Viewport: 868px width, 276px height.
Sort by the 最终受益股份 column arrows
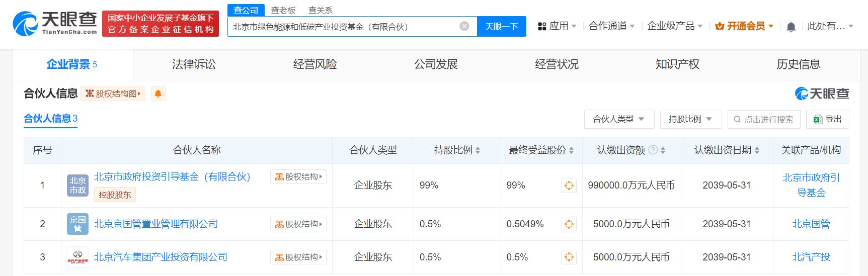tap(571, 150)
